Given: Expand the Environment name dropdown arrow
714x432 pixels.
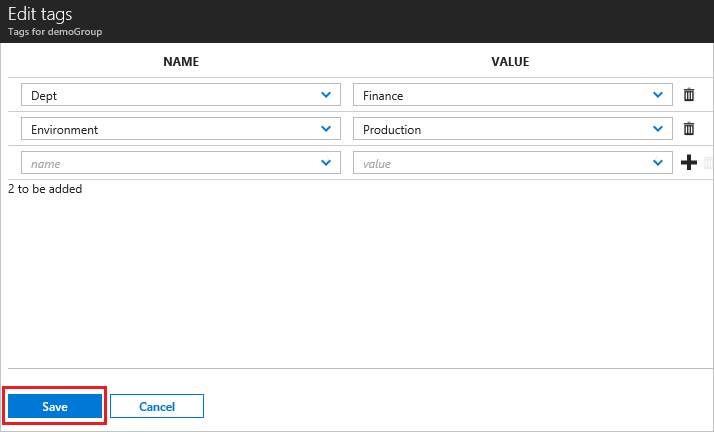Looking at the screenshot, I should (x=326, y=129).
